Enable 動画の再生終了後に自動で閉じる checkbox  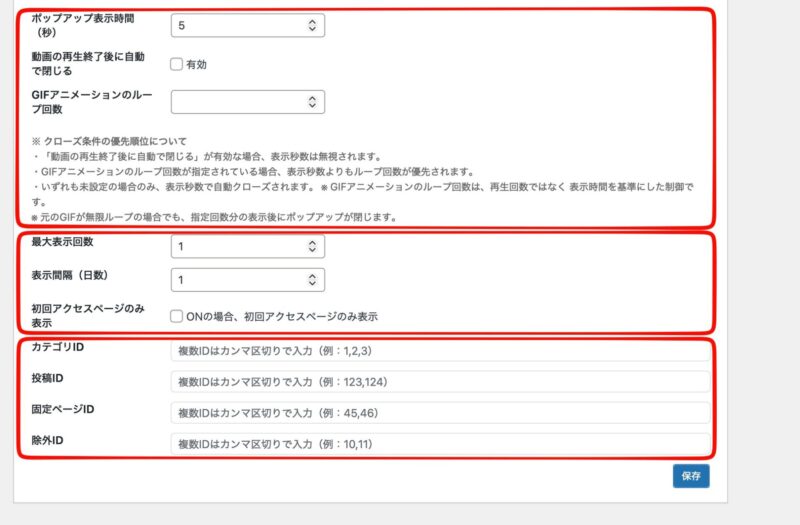(x=176, y=64)
